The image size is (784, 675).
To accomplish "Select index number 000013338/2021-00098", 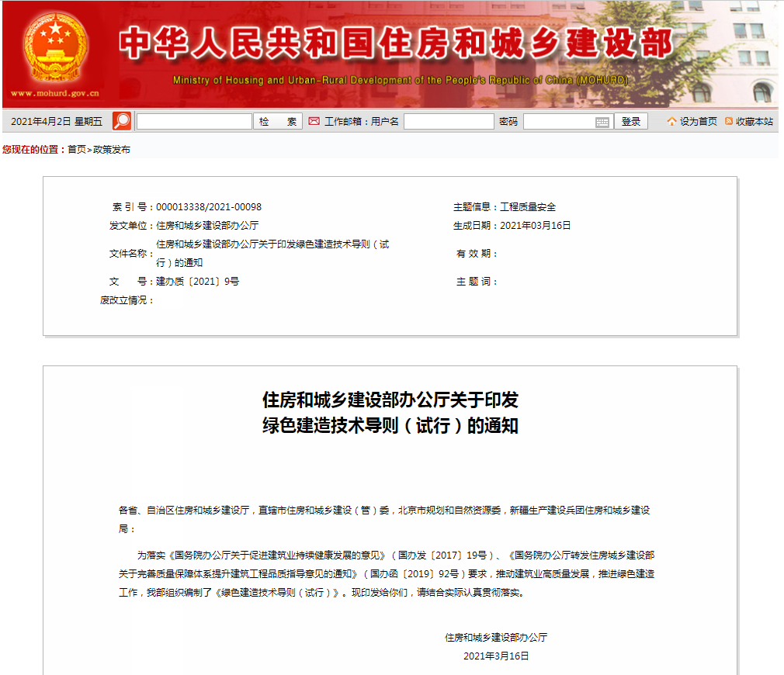I will click(x=209, y=207).
